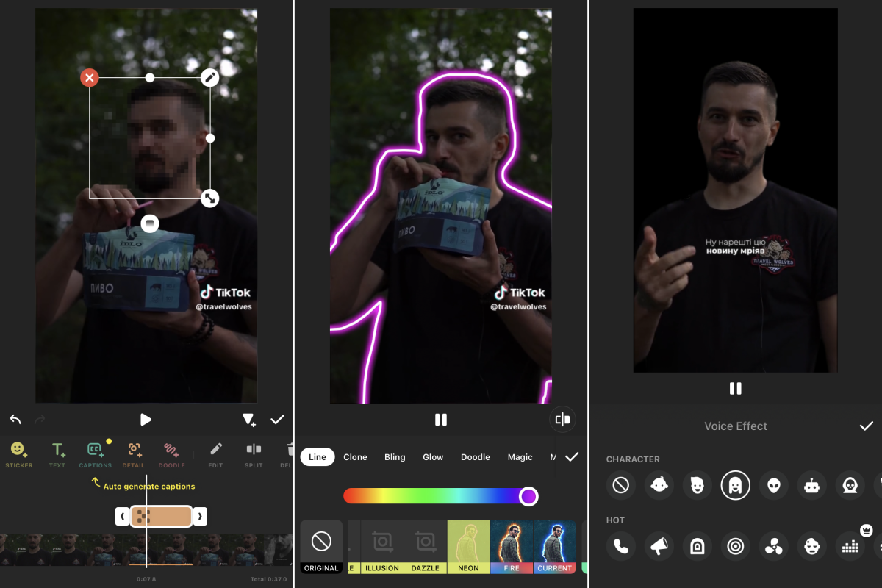Select the Doodle tool
The width and height of the screenshot is (882, 588).
point(171,453)
